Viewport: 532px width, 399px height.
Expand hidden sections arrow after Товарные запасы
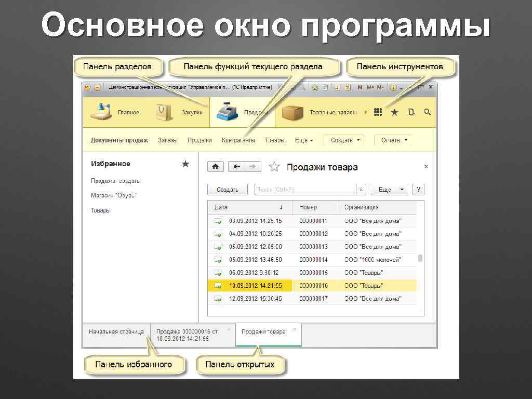point(367,112)
